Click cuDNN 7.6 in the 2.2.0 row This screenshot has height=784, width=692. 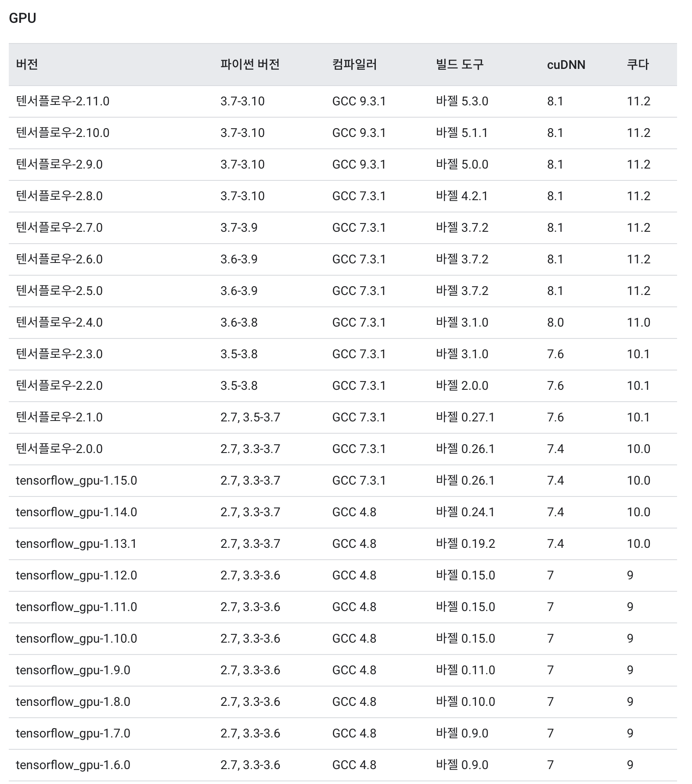[x=555, y=386]
